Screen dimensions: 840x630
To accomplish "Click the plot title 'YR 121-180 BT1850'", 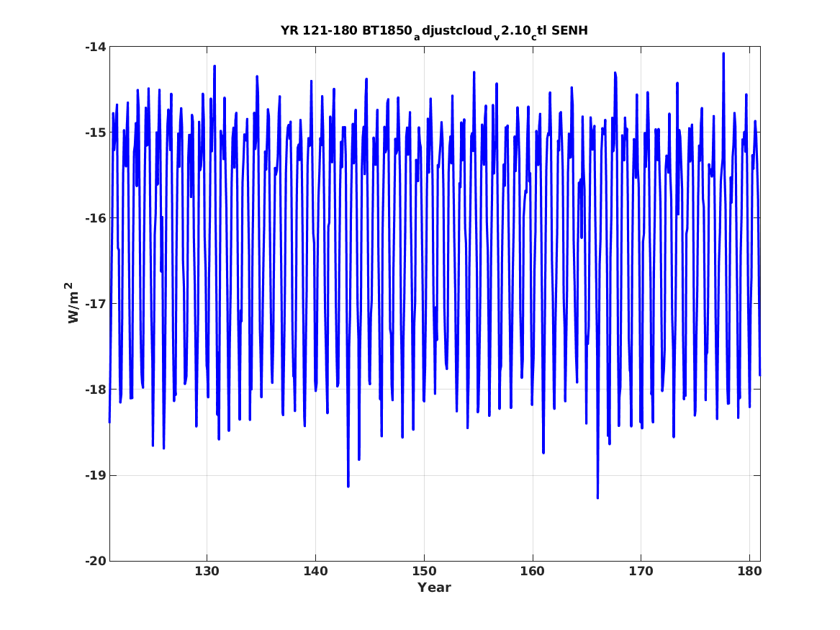I will [x=434, y=32].
